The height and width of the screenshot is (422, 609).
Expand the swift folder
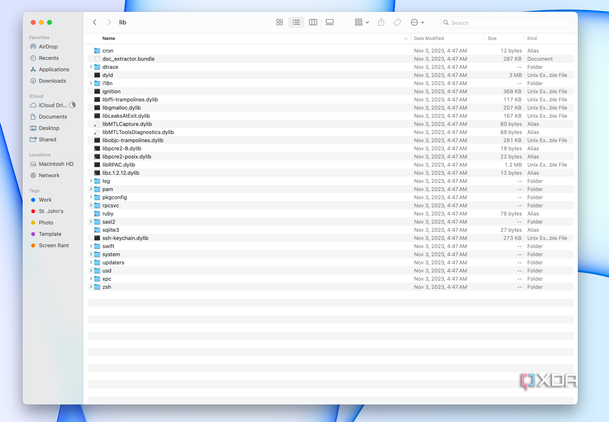coord(91,247)
